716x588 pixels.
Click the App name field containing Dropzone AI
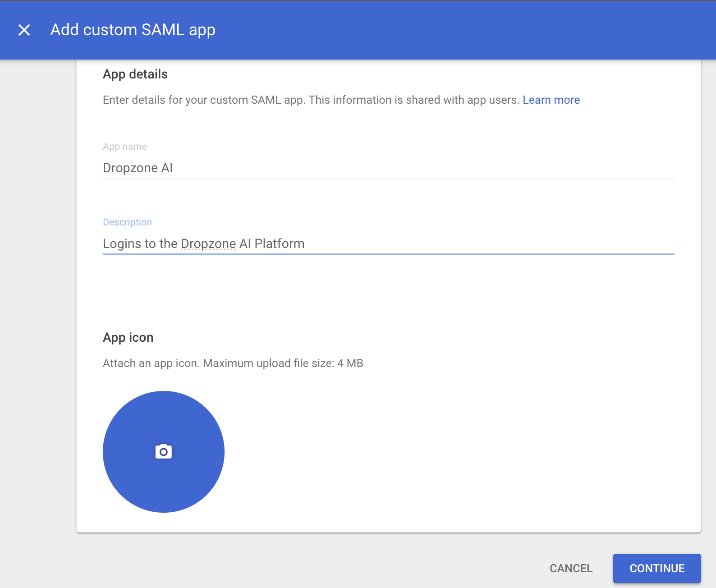pos(388,168)
